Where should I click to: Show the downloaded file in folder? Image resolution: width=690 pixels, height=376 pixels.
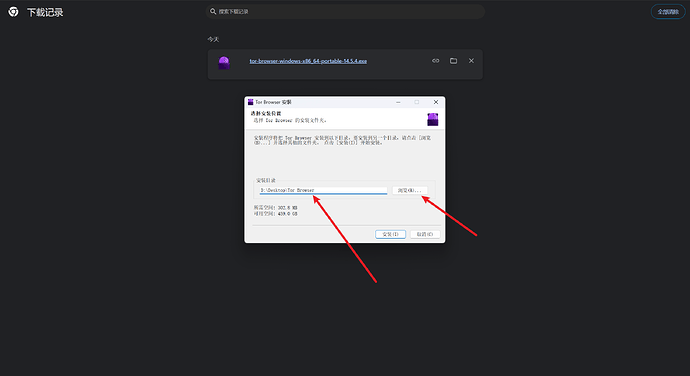[453, 61]
